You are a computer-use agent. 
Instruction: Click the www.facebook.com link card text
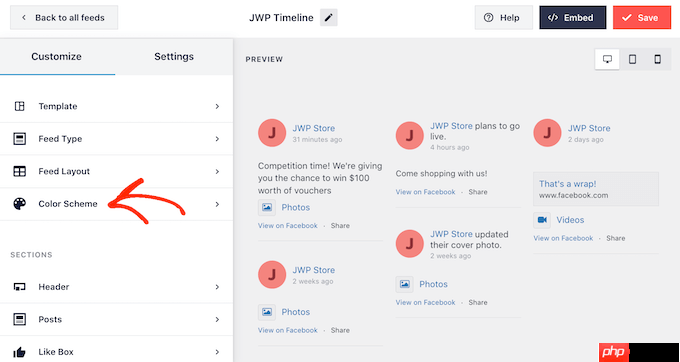coord(573,196)
